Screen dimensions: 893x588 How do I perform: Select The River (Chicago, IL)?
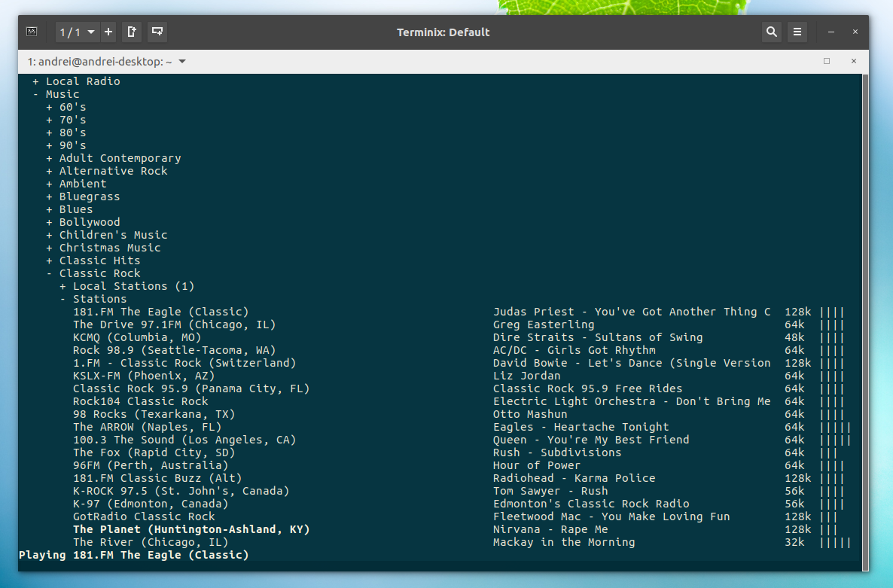(x=151, y=543)
